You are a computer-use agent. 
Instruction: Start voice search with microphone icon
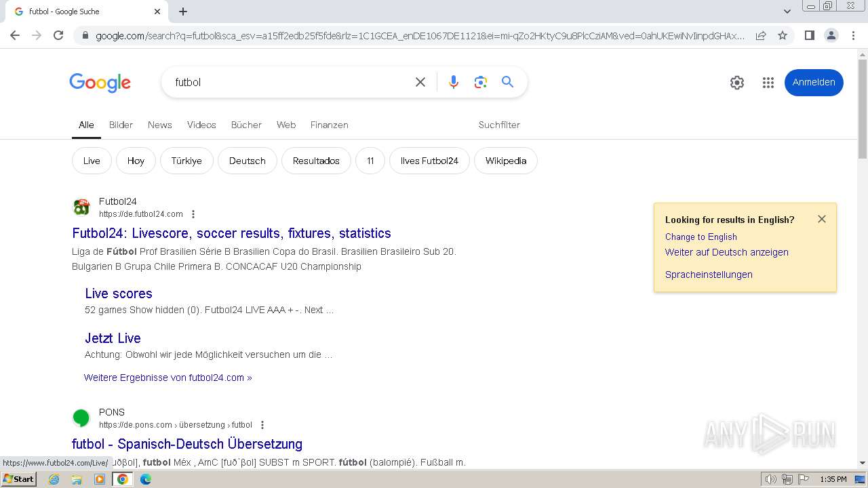point(454,82)
